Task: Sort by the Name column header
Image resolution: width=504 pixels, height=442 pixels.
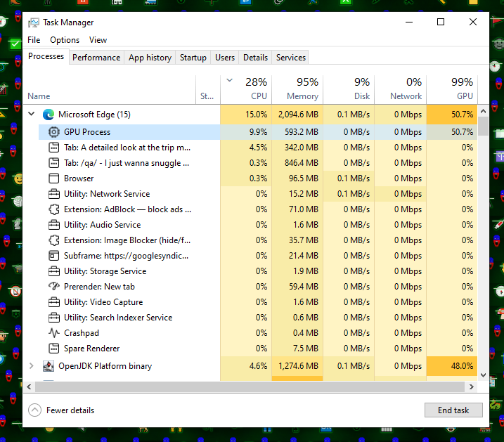Action: [x=110, y=90]
